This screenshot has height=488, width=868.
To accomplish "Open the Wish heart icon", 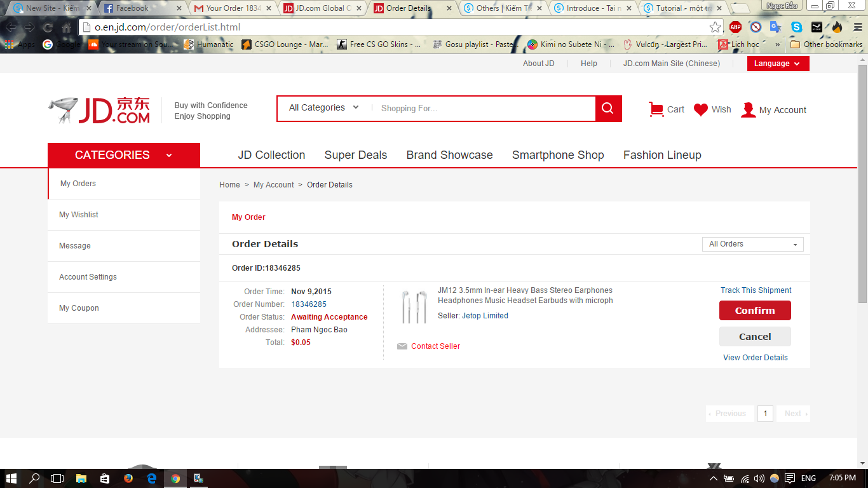I will tap(701, 109).
